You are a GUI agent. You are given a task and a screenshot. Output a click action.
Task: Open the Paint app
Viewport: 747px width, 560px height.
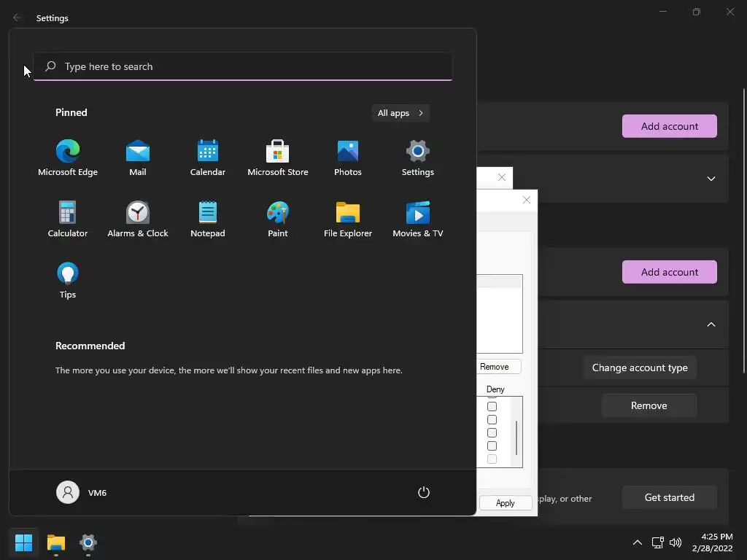[x=278, y=219]
